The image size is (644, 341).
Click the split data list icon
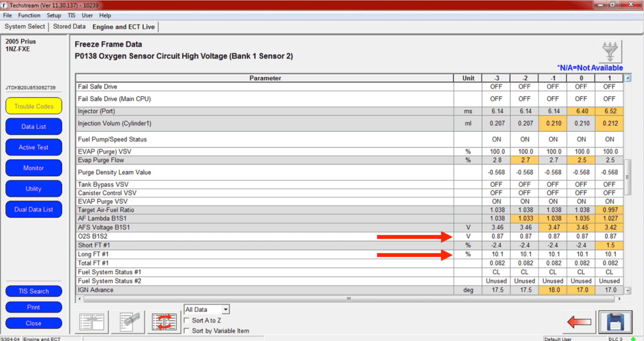coord(92,322)
